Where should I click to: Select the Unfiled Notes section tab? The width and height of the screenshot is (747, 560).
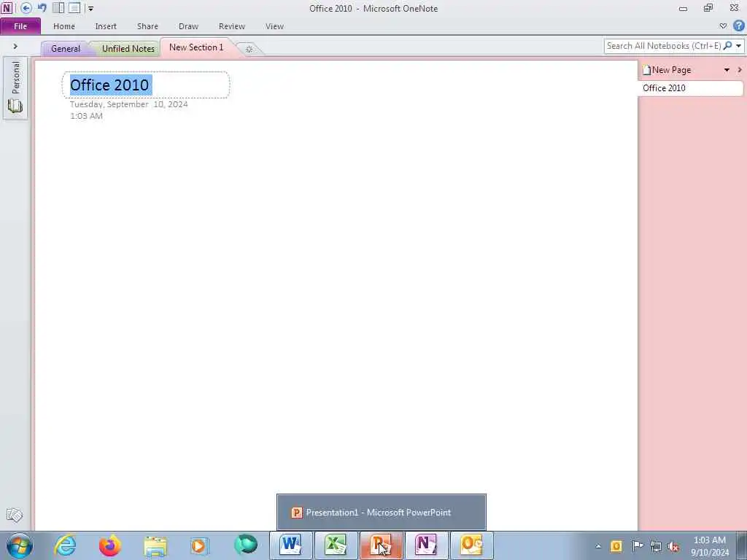pyautogui.click(x=128, y=49)
